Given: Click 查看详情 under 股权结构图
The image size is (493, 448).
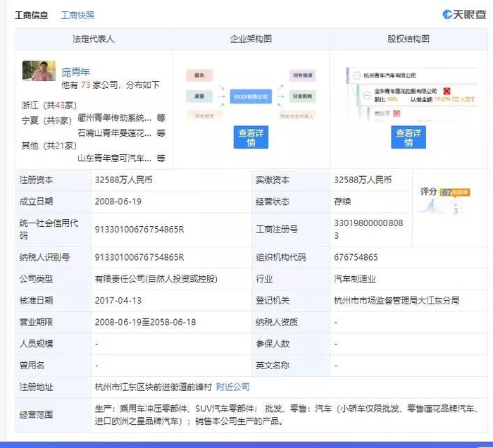Looking at the screenshot, I should (x=408, y=137).
